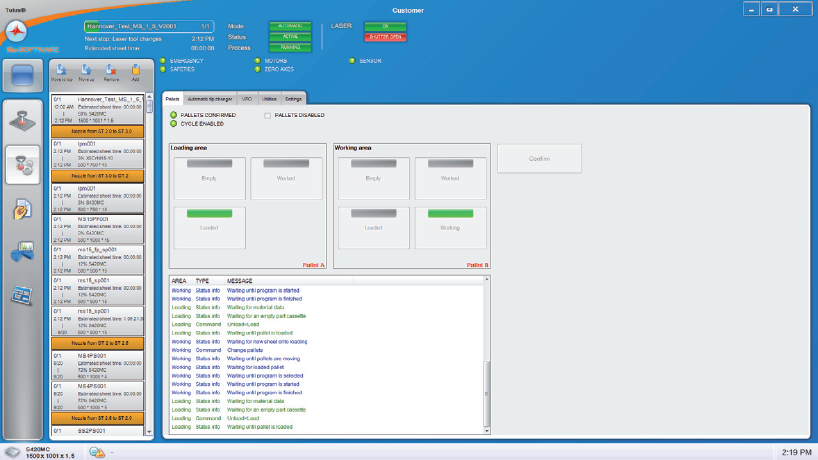The height and width of the screenshot is (460, 818).
Task: Click the Loaded slot in Loading area
Action: click(210, 223)
